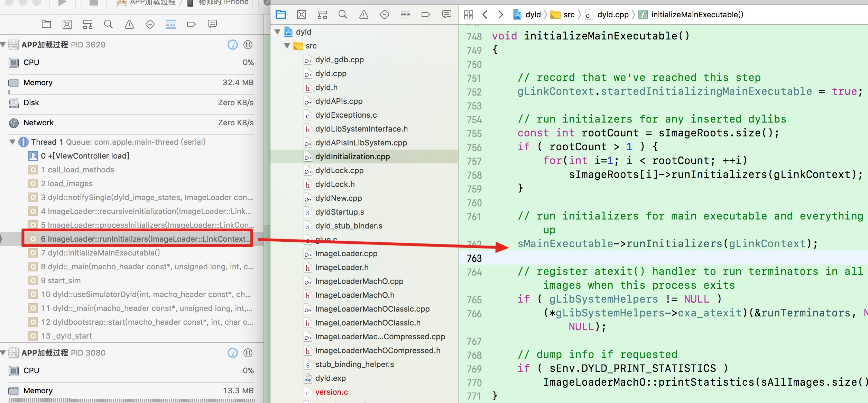This screenshot has height=403, width=868.
Task: Toggle the gauge button for PID 3080 process
Action: [x=233, y=353]
